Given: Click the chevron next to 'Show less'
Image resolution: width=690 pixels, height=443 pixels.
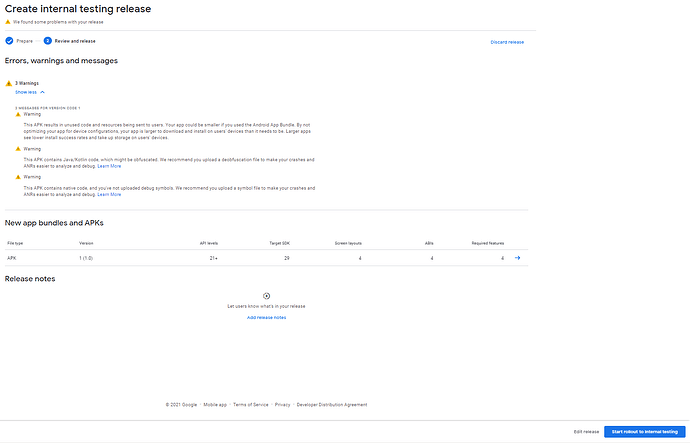Looking at the screenshot, I should click(43, 92).
